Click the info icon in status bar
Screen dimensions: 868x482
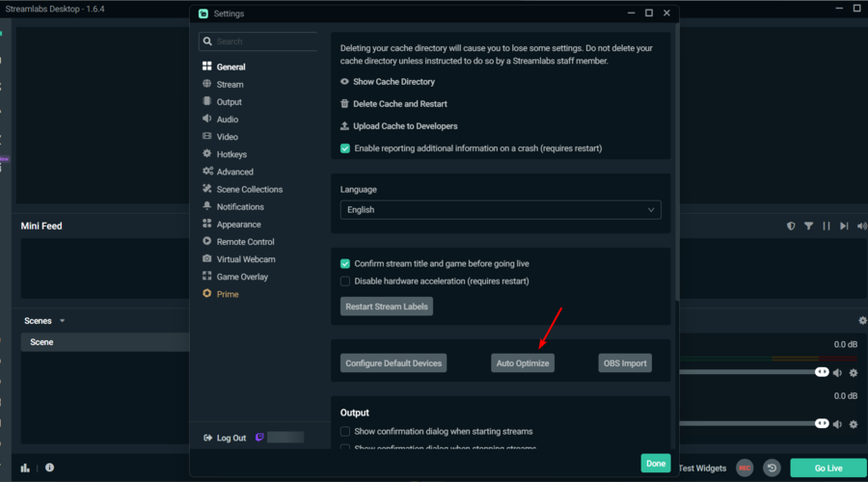coord(50,468)
